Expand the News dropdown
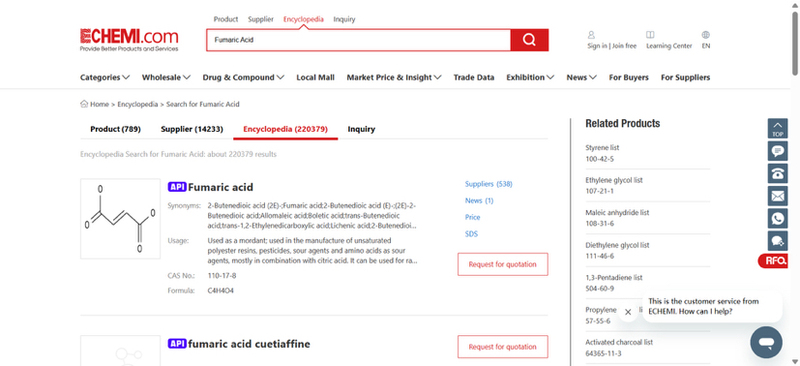The image size is (800, 366). coord(582,78)
